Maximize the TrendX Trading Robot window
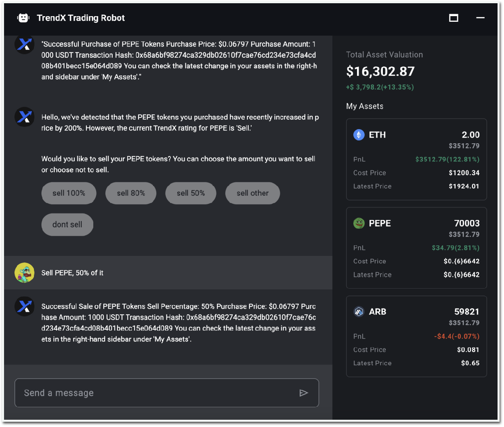 coord(454,18)
